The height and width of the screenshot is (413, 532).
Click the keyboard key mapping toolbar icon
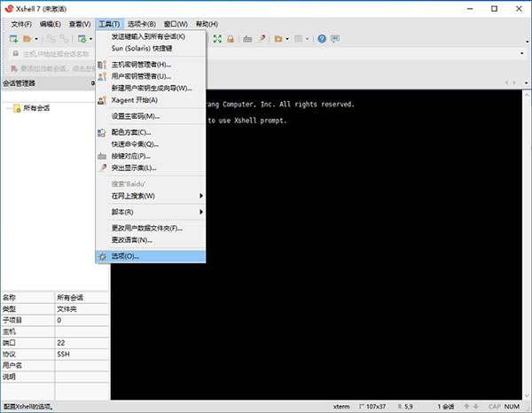click(x=247, y=39)
